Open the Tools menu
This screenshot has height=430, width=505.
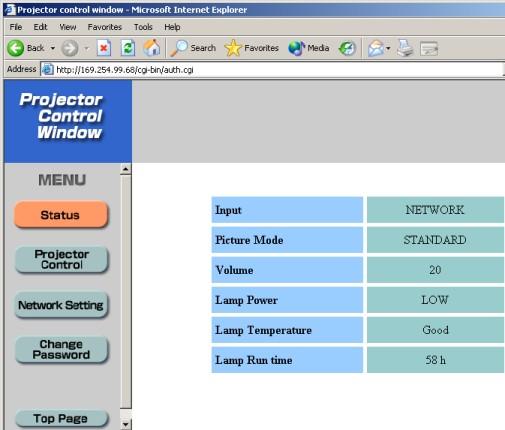[143, 27]
